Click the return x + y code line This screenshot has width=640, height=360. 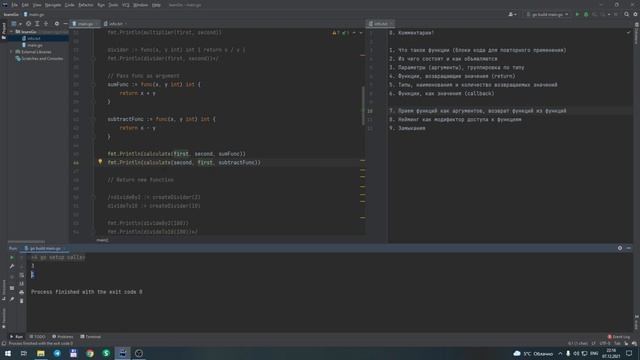137,93
